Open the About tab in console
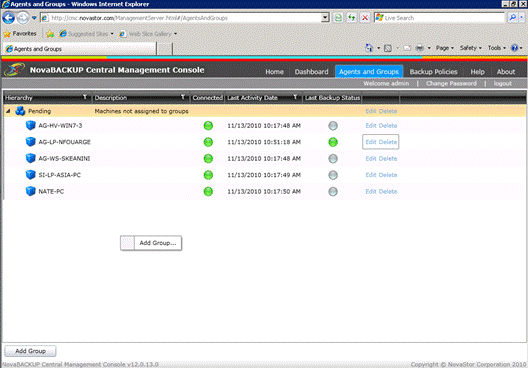This screenshot has width=528, height=368. coord(505,72)
